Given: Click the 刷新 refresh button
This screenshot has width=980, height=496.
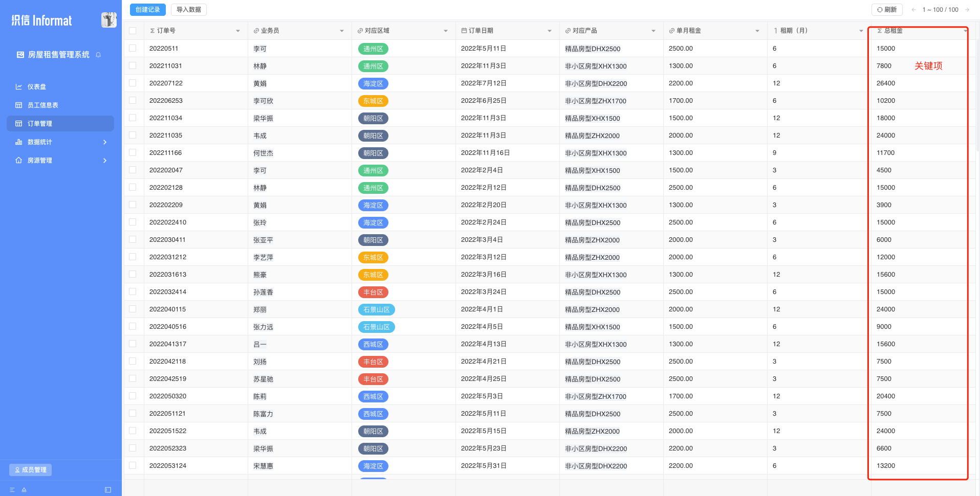Looking at the screenshot, I should 887,10.
